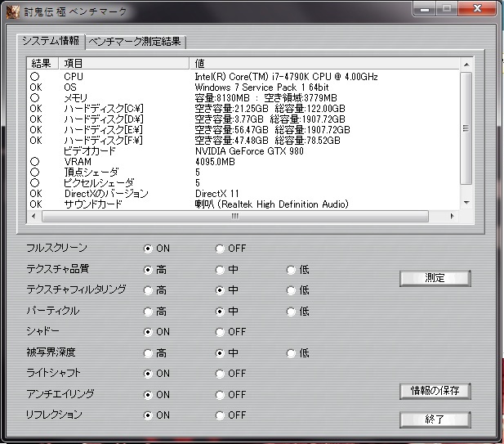Turn リフレクション OFF
The width and height of the screenshot is (504, 444).
[220, 415]
